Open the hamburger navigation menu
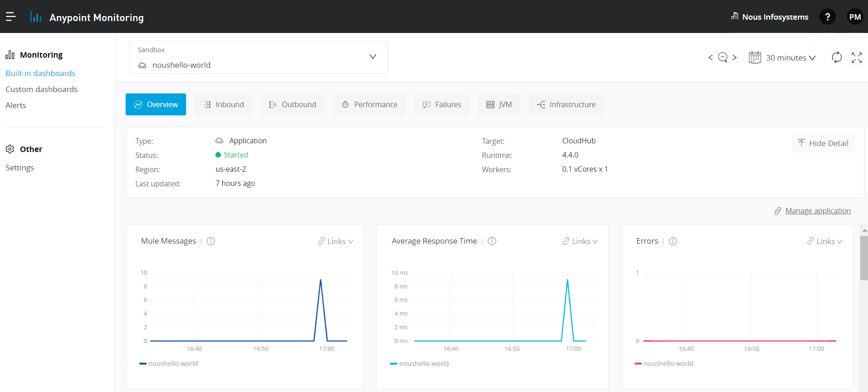This screenshot has width=868, height=392. point(11,16)
